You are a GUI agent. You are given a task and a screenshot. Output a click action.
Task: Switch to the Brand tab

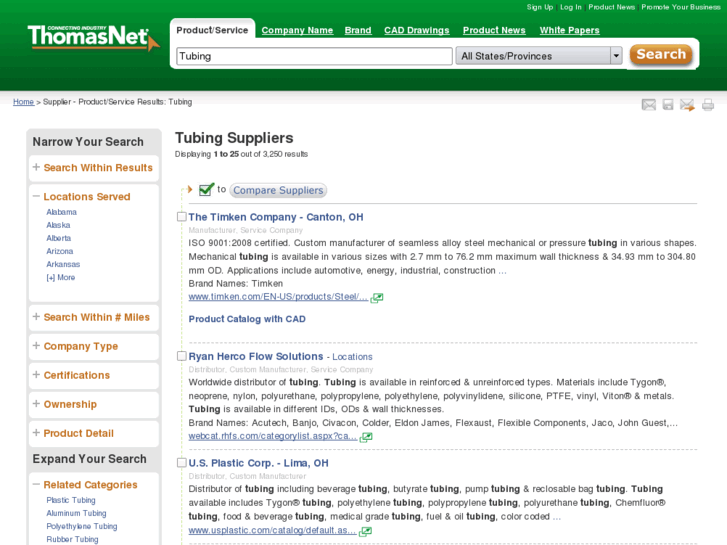[358, 30]
